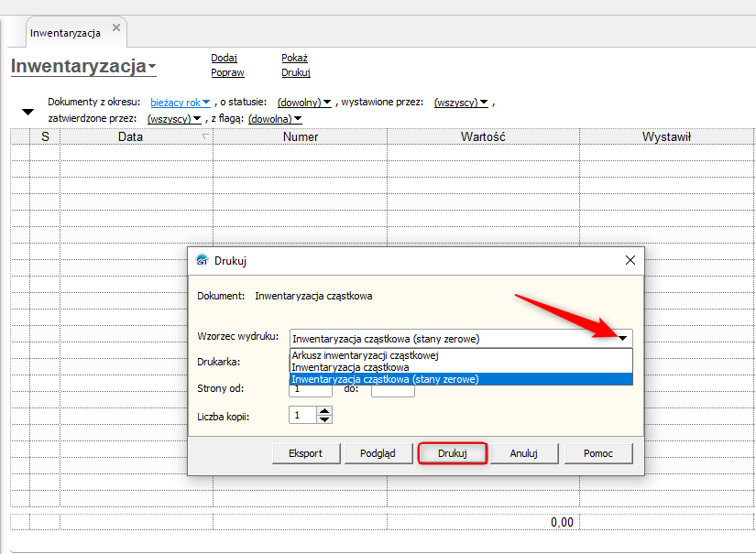
Task: Sort by the Data column header
Action: pos(137,136)
